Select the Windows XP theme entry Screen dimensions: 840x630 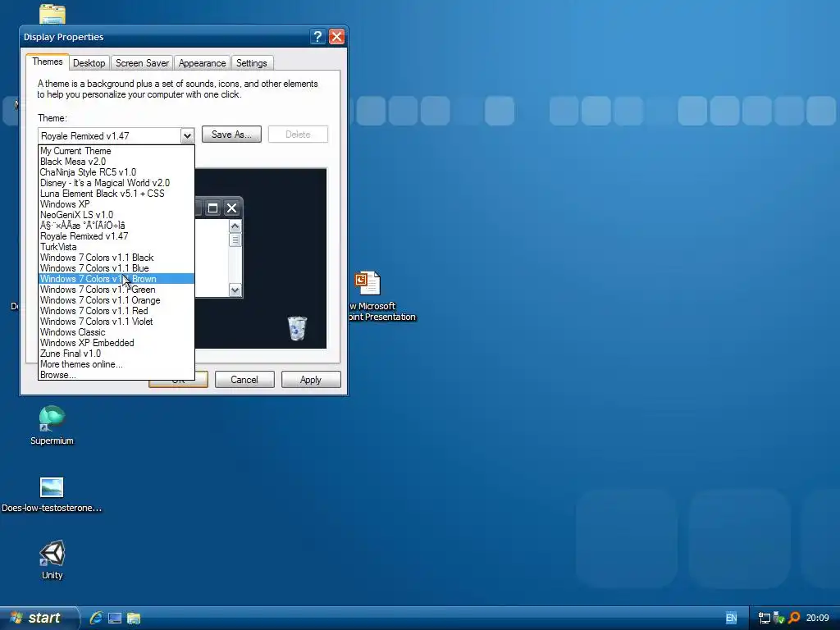click(x=116, y=204)
